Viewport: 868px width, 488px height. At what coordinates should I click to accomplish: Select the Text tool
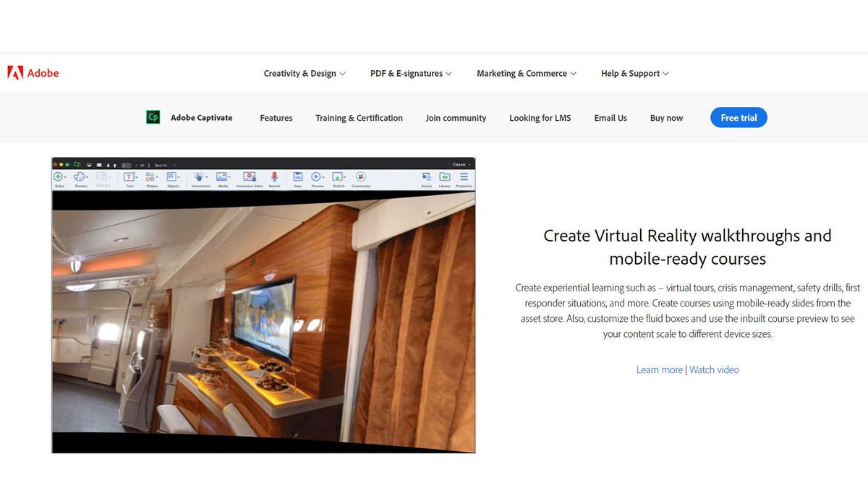coord(129,176)
